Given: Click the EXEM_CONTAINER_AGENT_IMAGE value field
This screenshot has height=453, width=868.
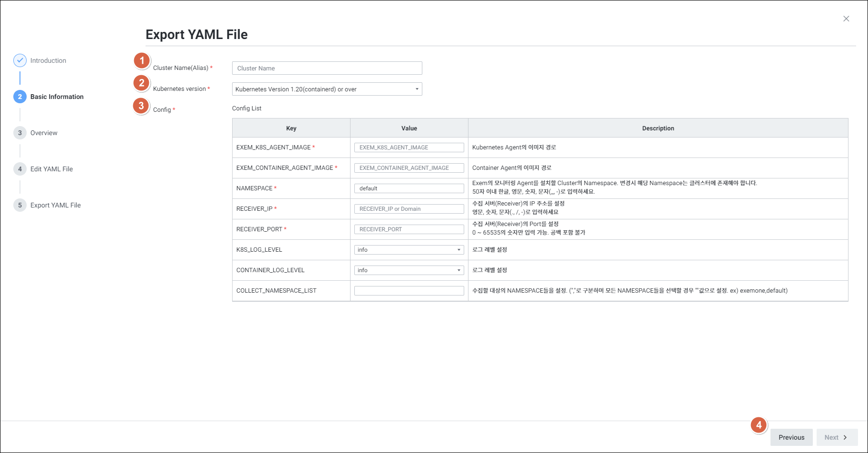Looking at the screenshot, I should pos(409,168).
